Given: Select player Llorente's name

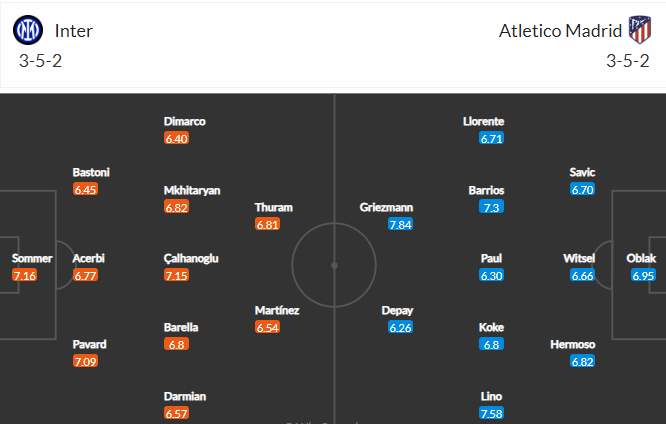Looking at the screenshot, I should coord(483,122).
